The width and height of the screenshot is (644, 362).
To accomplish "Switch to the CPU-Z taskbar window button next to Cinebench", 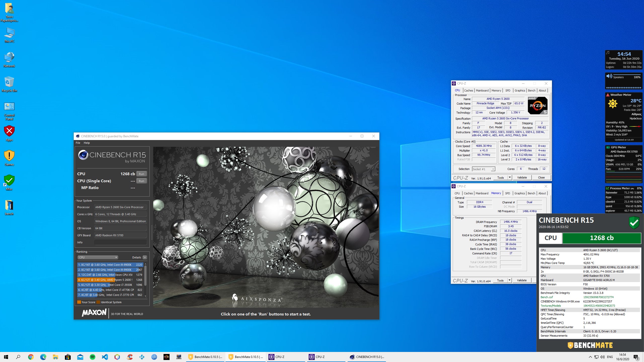I will tap(327, 357).
